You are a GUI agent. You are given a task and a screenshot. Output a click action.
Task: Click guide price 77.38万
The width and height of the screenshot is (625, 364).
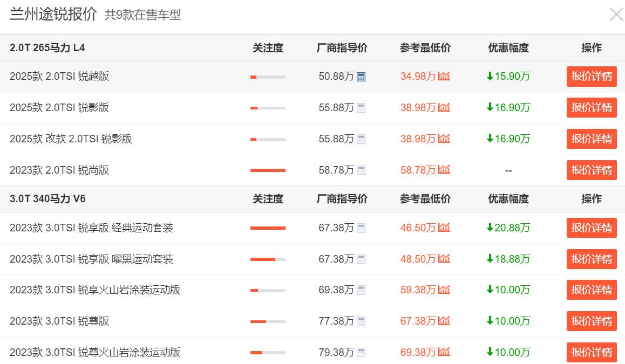336,321
